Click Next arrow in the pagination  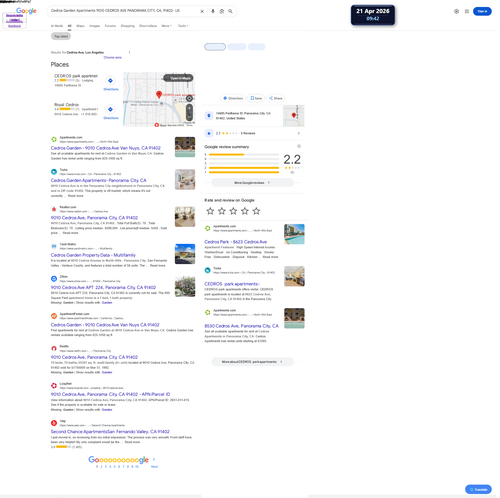(x=154, y=460)
